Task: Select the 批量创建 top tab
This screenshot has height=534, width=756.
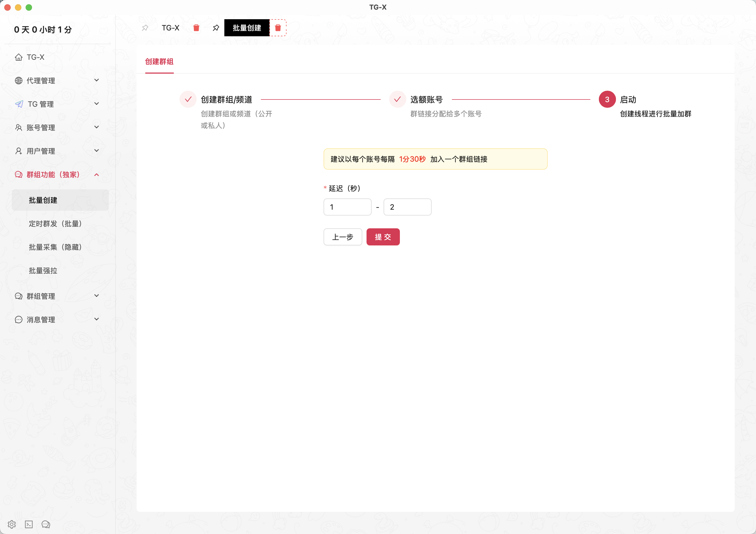Action: coord(247,28)
